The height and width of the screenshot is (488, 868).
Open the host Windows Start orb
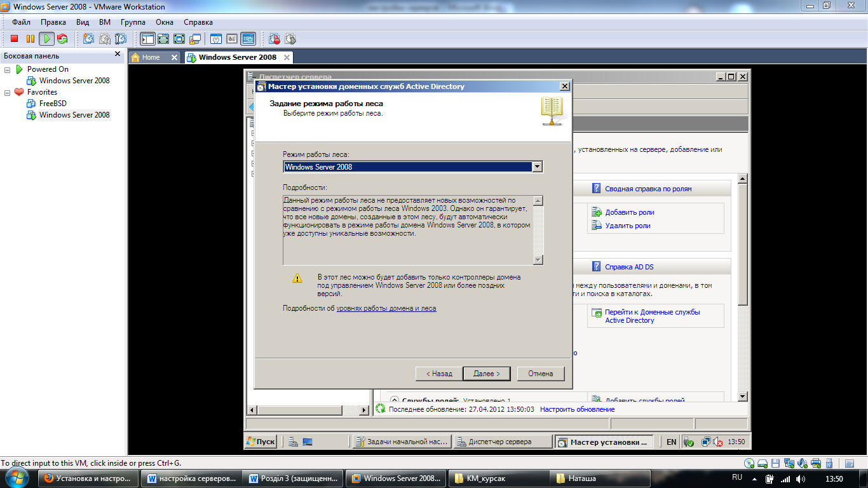click(x=17, y=478)
